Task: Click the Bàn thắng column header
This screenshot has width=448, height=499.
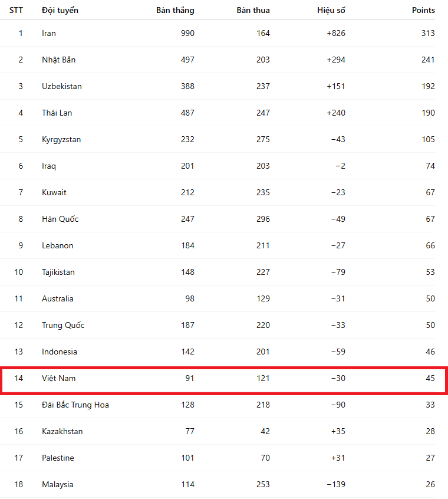Action: (175, 11)
